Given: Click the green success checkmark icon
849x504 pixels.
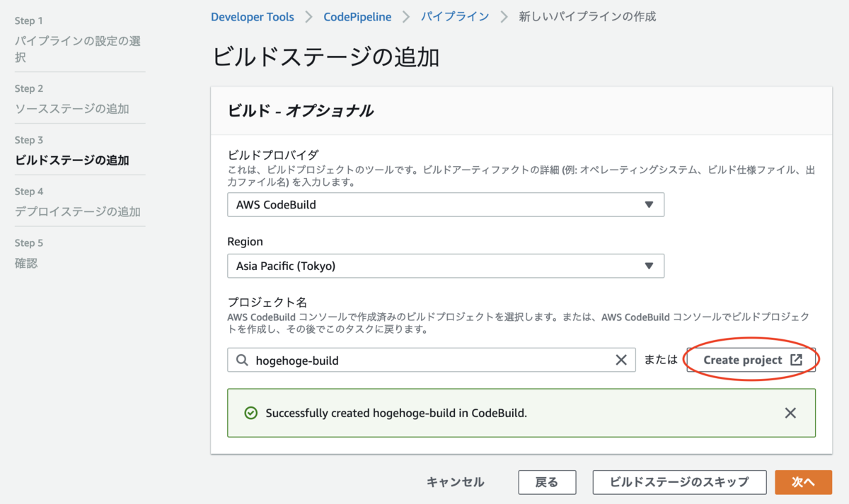Looking at the screenshot, I should [x=250, y=413].
